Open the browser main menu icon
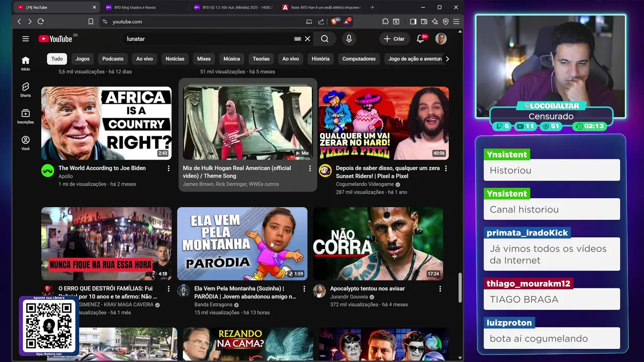Screen dimensions: 644x362 tap(456, 22)
